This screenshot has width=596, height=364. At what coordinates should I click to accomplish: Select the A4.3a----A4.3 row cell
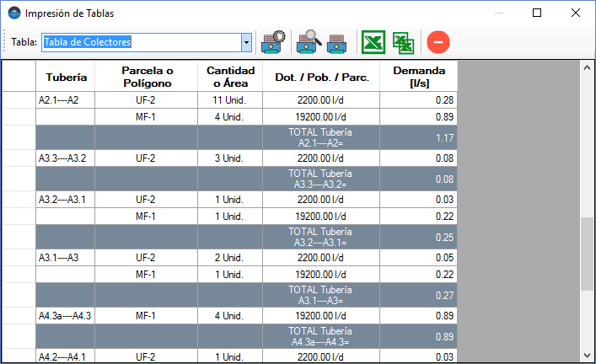[65, 316]
